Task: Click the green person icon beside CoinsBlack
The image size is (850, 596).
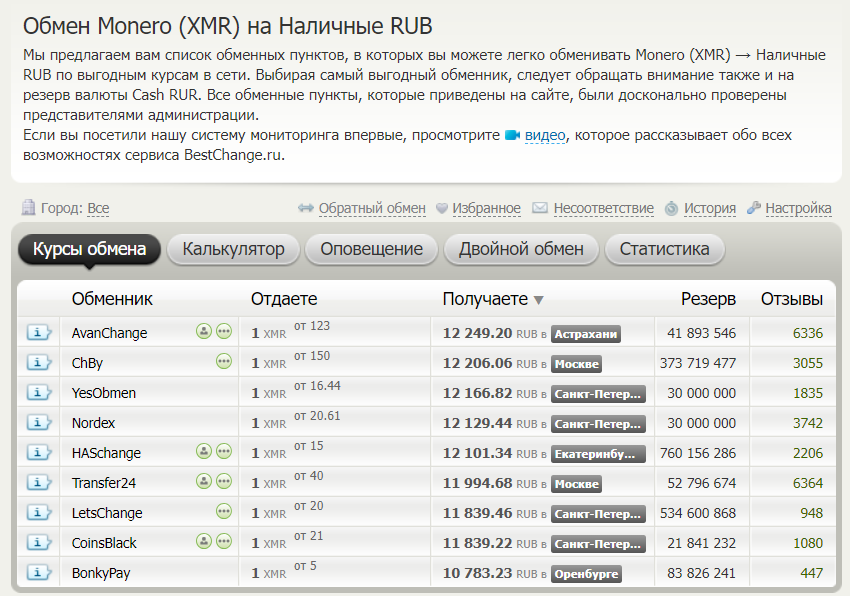Action: coord(204,541)
